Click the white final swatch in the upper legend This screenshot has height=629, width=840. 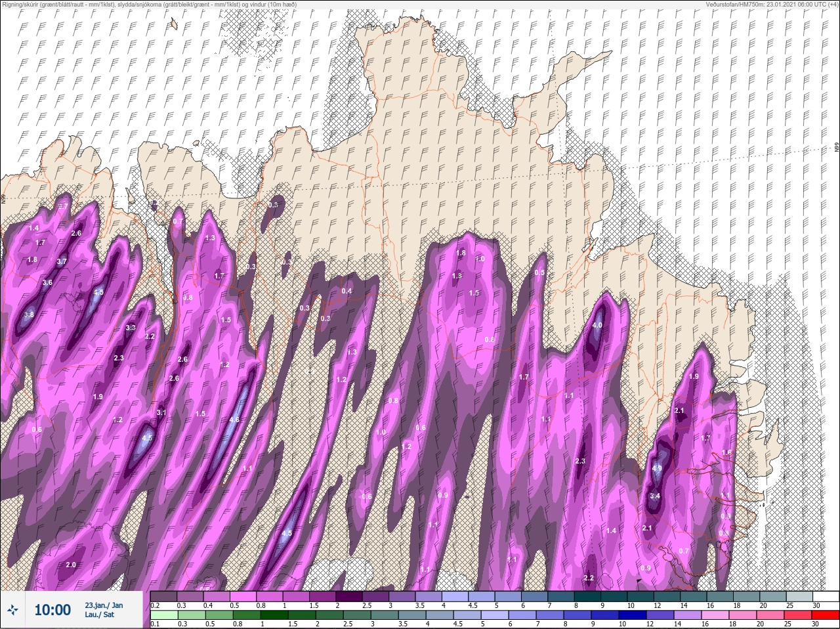click(x=825, y=596)
